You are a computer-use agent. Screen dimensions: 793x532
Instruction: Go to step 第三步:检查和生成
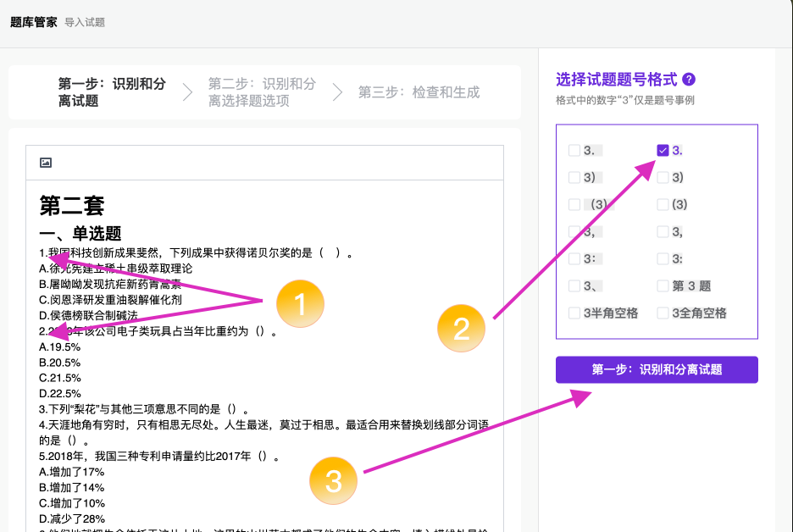[419, 92]
